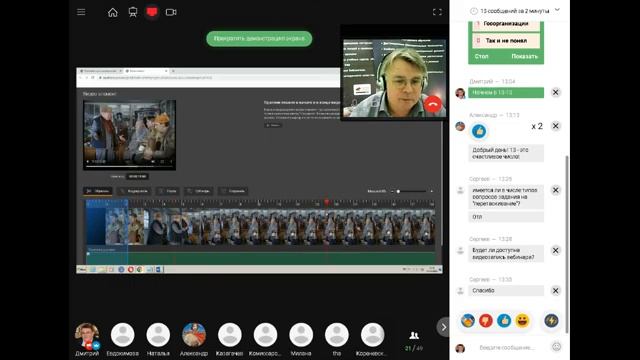The width and height of the screenshot is (640, 360).
Task: Click participant Дмитрий's avatar
Action: (x=87, y=335)
